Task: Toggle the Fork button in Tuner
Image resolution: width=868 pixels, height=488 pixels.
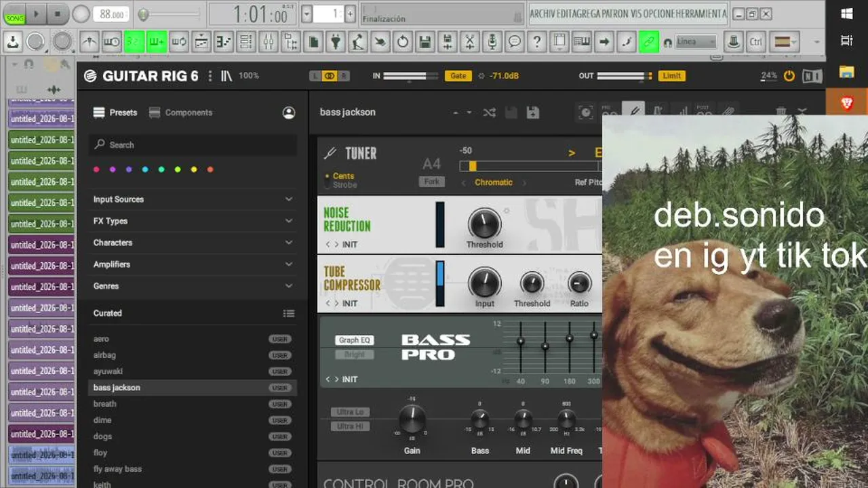Action: [x=431, y=182]
